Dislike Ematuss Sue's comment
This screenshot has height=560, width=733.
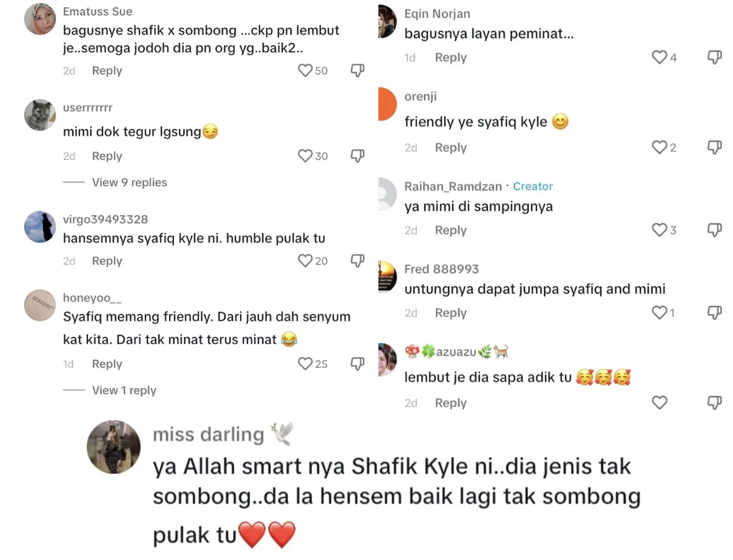[x=358, y=71]
